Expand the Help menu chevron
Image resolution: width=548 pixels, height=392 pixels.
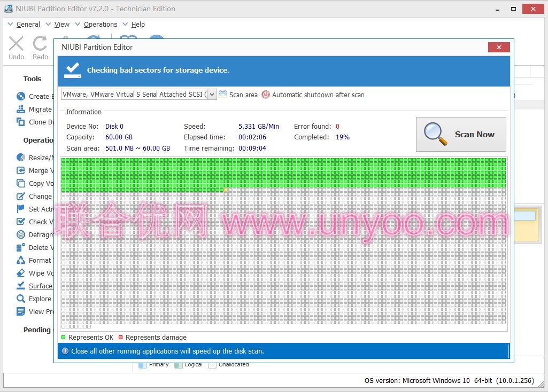coord(125,24)
